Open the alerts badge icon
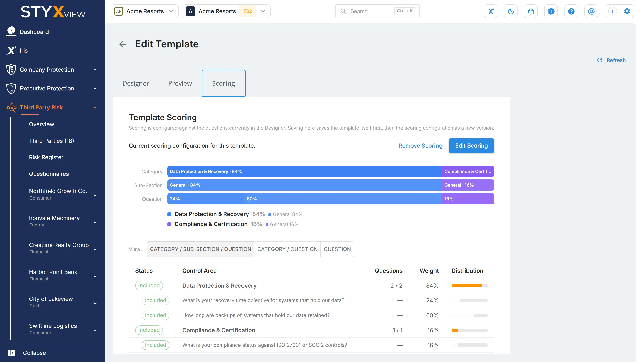 pos(551,11)
